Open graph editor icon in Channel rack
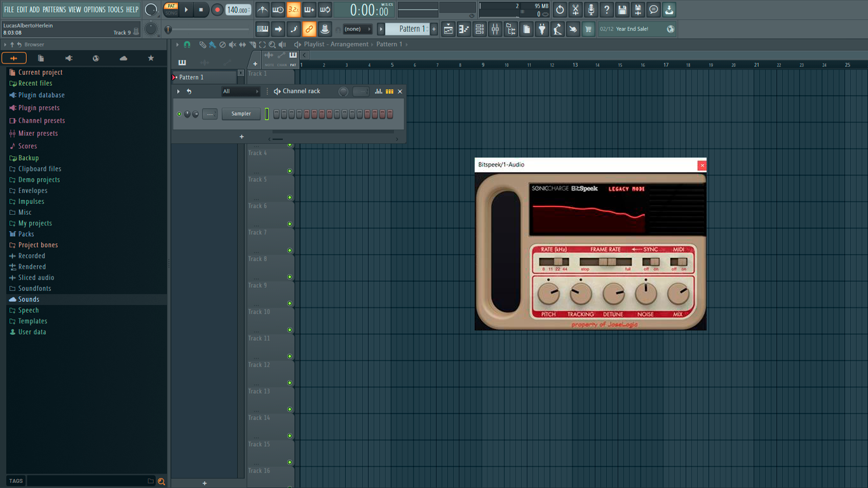The height and width of the screenshot is (488, 868). coord(379,91)
